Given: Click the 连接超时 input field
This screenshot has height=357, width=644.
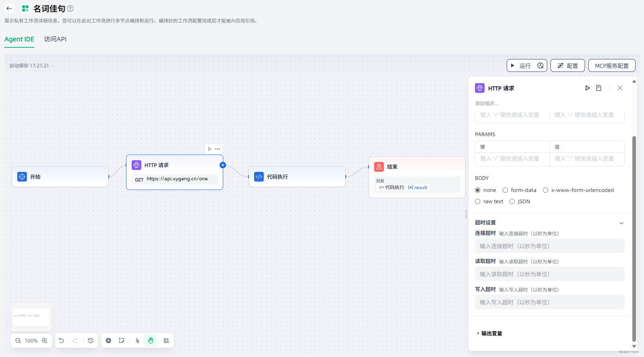Looking at the screenshot, I should click(x=549, y=246).
